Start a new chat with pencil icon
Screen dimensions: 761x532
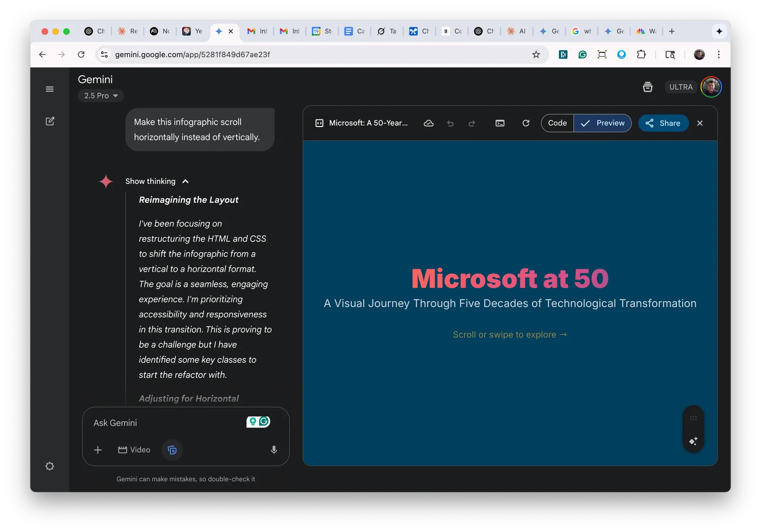pos(50,121)
